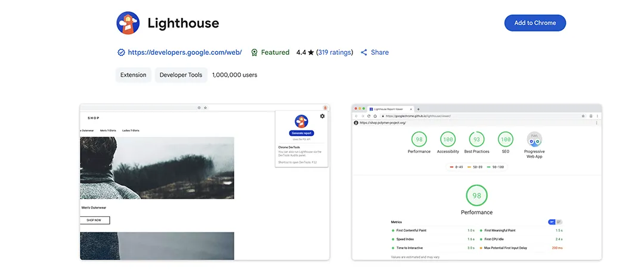Click the Progressive Web App badge icon
The image size is (644, 271).
click(534, 139)
